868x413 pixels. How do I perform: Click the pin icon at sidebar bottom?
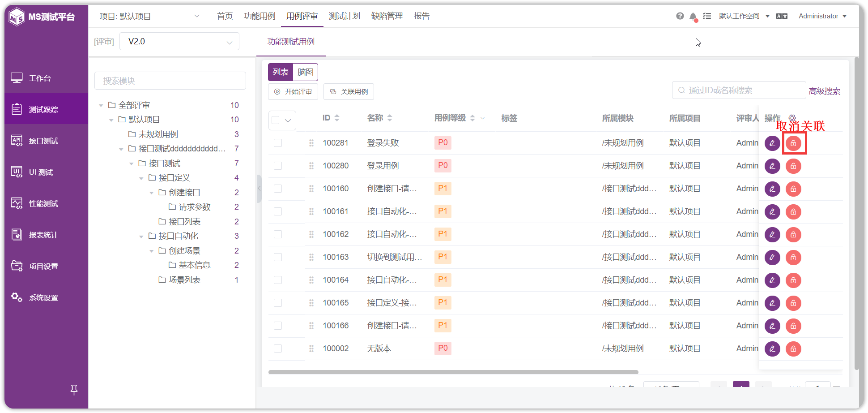click(74, 390)
